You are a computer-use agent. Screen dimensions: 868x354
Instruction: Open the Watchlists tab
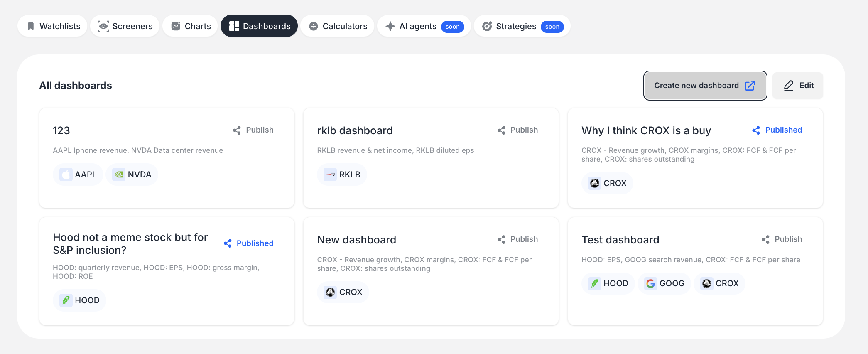click(x=52, y=26)
